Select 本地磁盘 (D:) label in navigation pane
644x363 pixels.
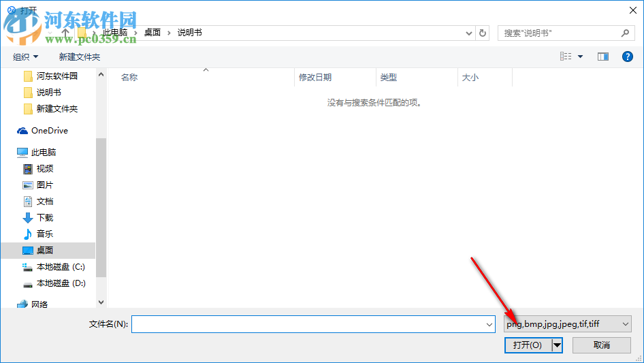click(x=61, y=283)
